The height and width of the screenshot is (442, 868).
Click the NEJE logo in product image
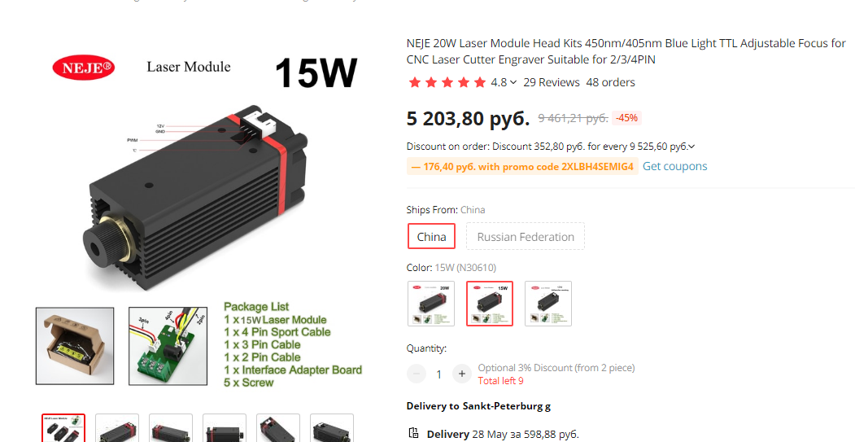pyautogui.click(x=84, y=68)
